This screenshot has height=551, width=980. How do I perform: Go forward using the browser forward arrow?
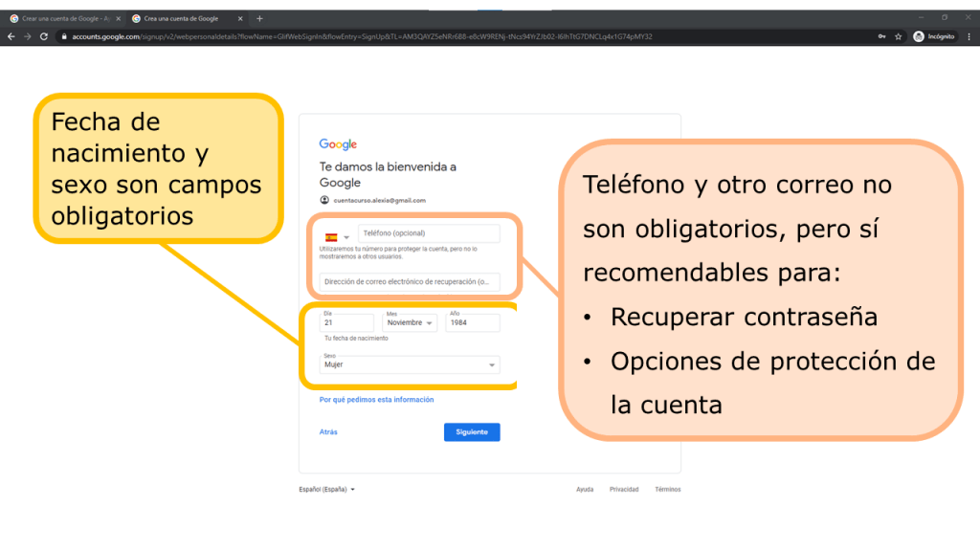coord(28,37)
